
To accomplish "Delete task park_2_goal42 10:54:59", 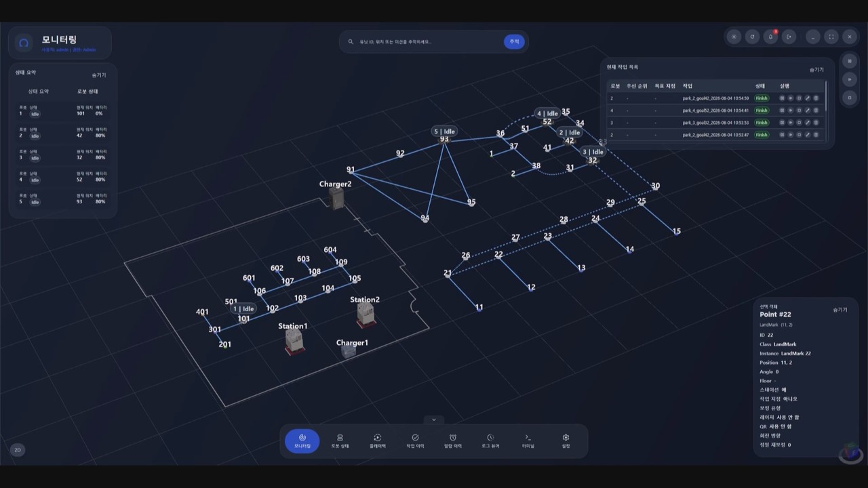I will (x=816, y=98).
